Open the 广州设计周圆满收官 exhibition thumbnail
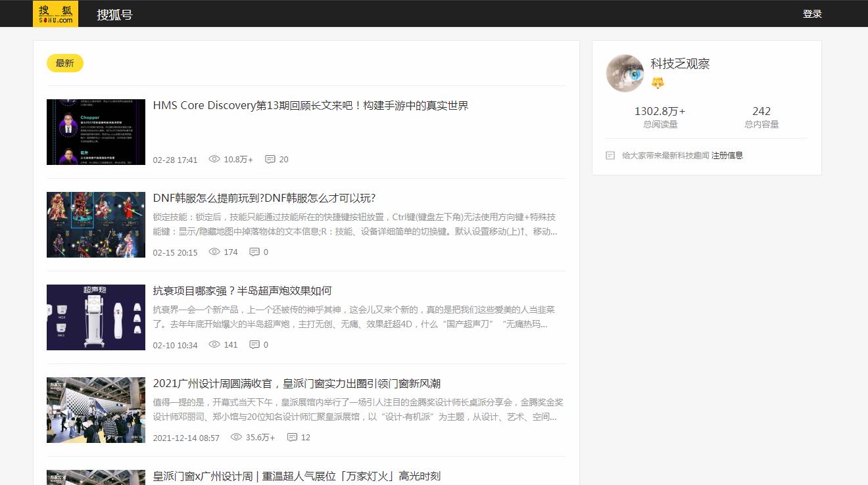868x485 pixels. point(96,410)
